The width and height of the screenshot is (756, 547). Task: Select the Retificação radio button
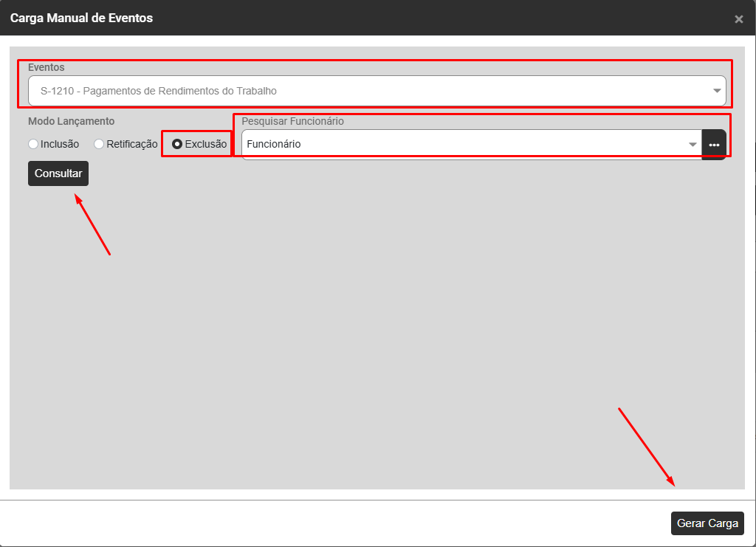click(x=99, y=144)
